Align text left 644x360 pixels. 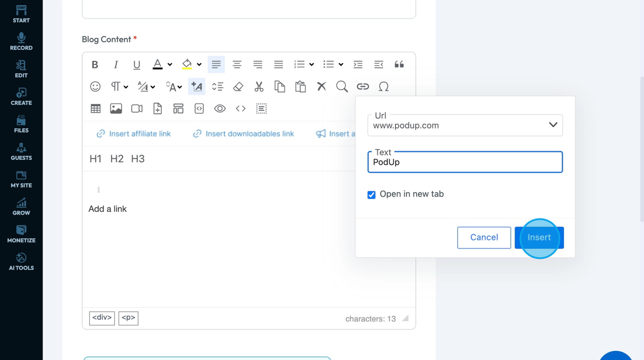tap(216, 64)
